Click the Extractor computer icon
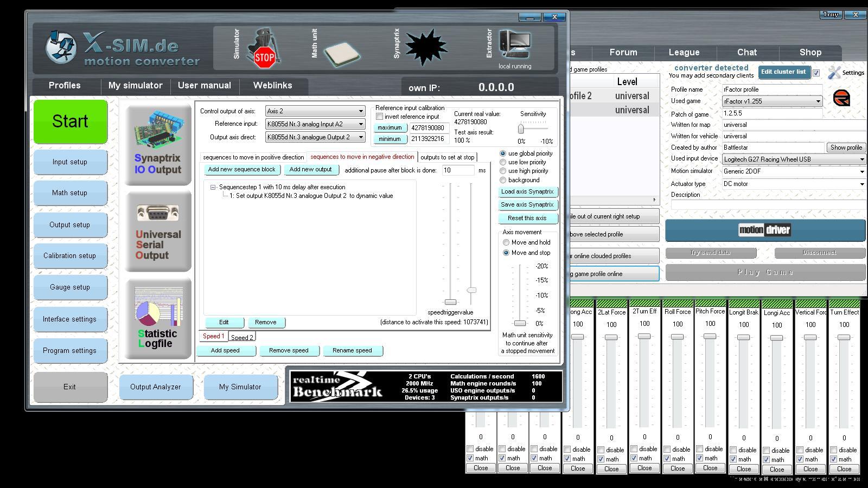 click(515, 44)
